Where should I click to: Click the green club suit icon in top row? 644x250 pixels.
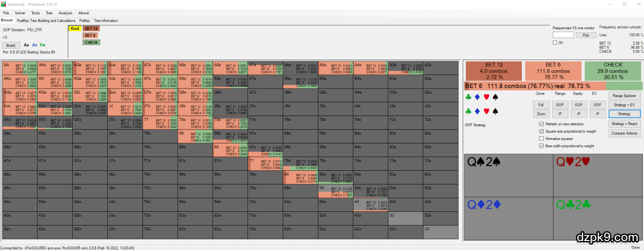pyautogui.click(x=469, y=97)
